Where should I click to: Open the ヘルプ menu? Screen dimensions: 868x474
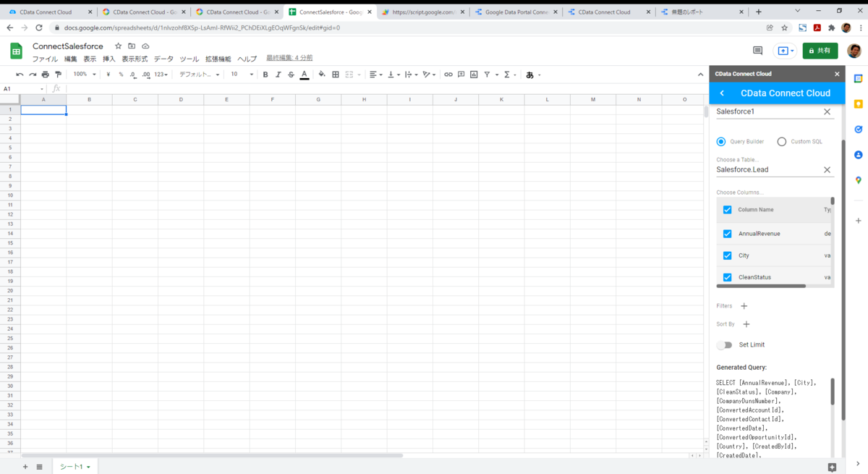(x=247, y=59)
